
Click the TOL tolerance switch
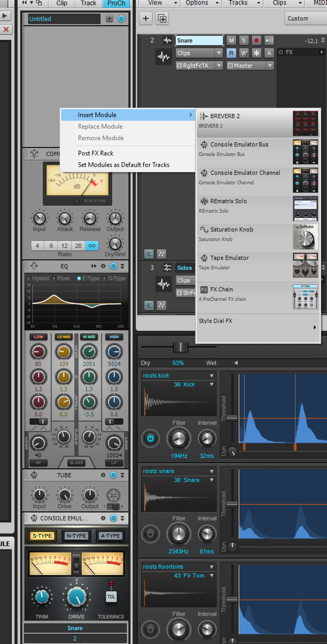click(x=111, y=596)
